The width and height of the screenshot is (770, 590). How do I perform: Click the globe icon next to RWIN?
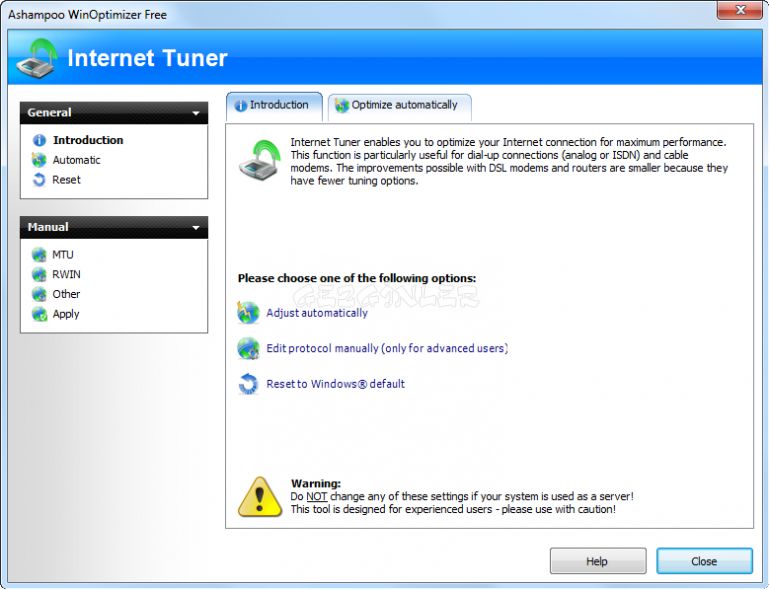[x=39, y=274]
